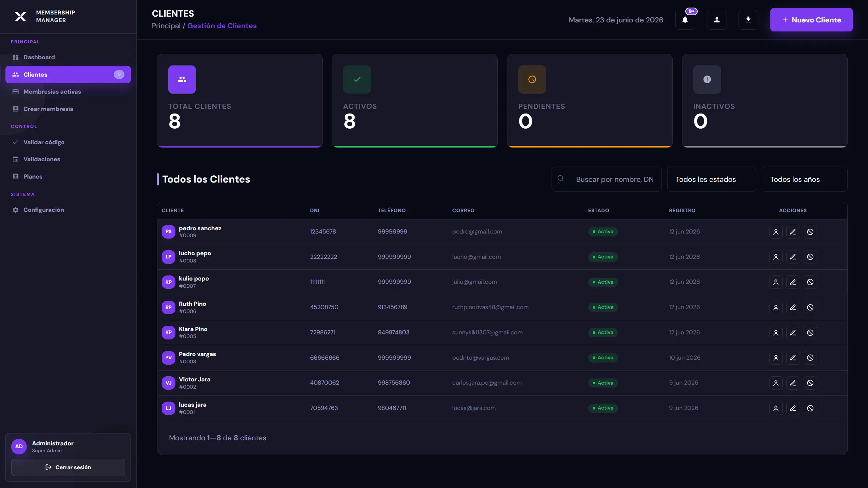This screenshot has width=868, height=488.
Task: Click the download export icon
Action: (x=748, y=20)
